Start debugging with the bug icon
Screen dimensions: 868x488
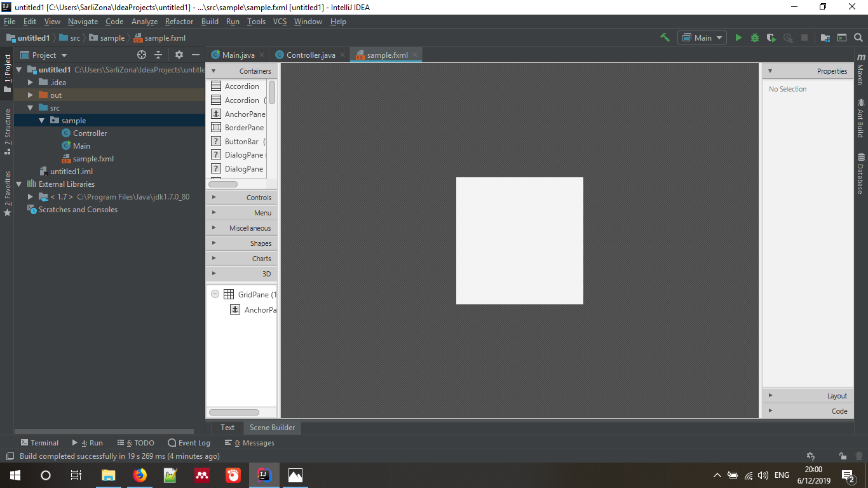point(754,37)
